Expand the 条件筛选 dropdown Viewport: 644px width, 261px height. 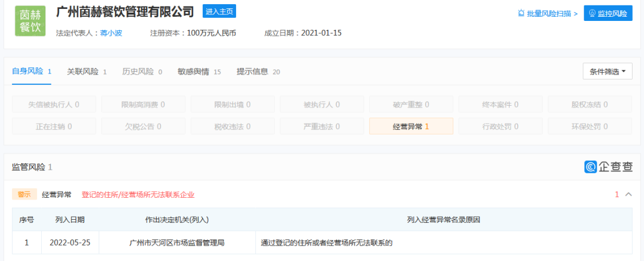pos(607,72)
